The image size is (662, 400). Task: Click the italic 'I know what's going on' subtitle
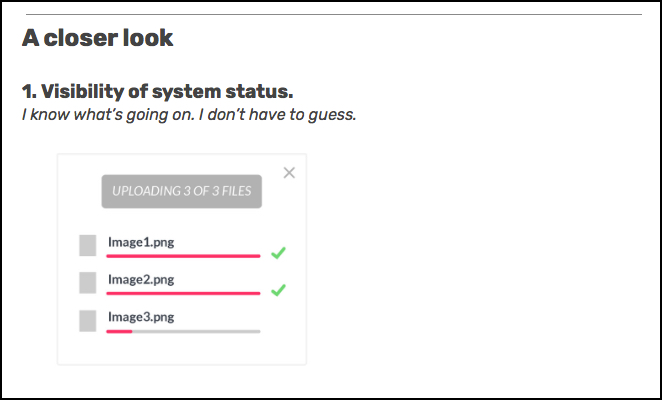click(189, 114)
